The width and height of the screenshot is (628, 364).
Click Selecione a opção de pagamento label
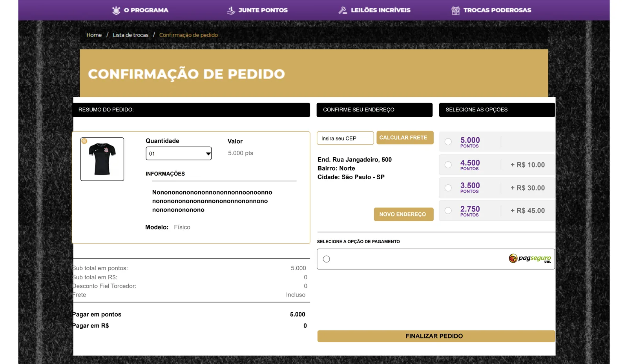click(x=358, y=242)
